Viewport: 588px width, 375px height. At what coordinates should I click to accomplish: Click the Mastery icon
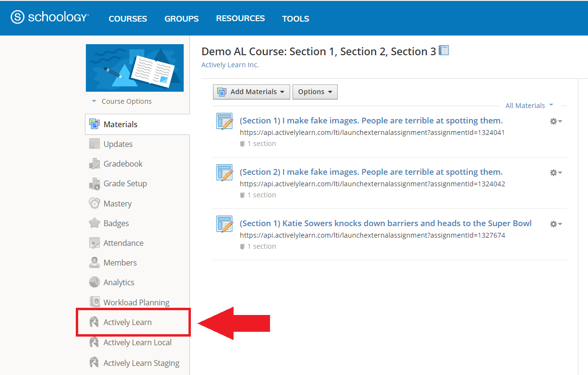[x=94, y=203]
